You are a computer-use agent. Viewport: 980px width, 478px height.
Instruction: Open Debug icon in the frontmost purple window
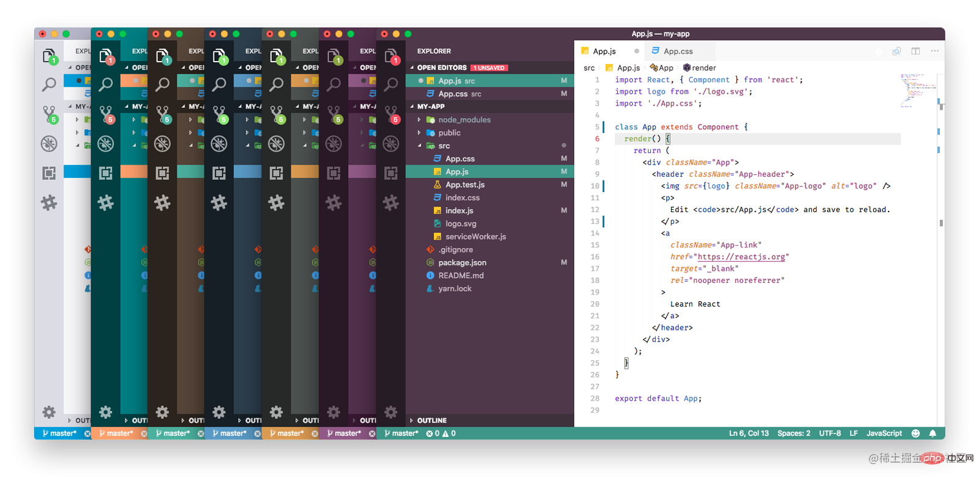point(391,144)
